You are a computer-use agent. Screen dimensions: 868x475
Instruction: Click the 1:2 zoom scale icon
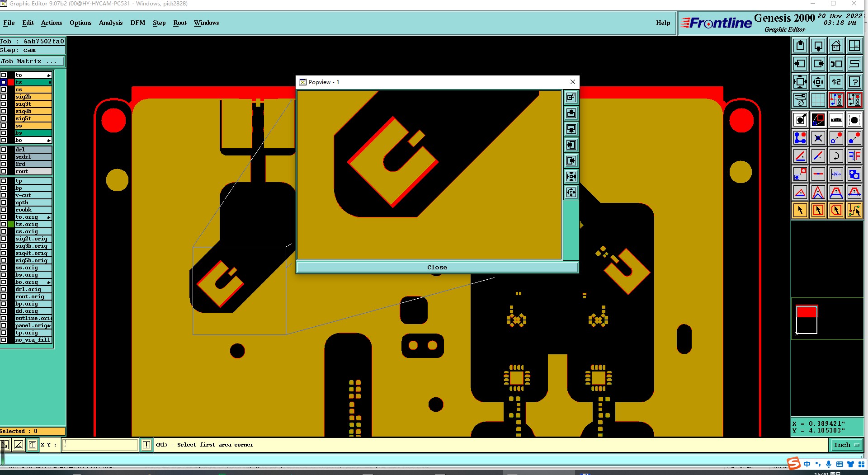coord(836,82)
